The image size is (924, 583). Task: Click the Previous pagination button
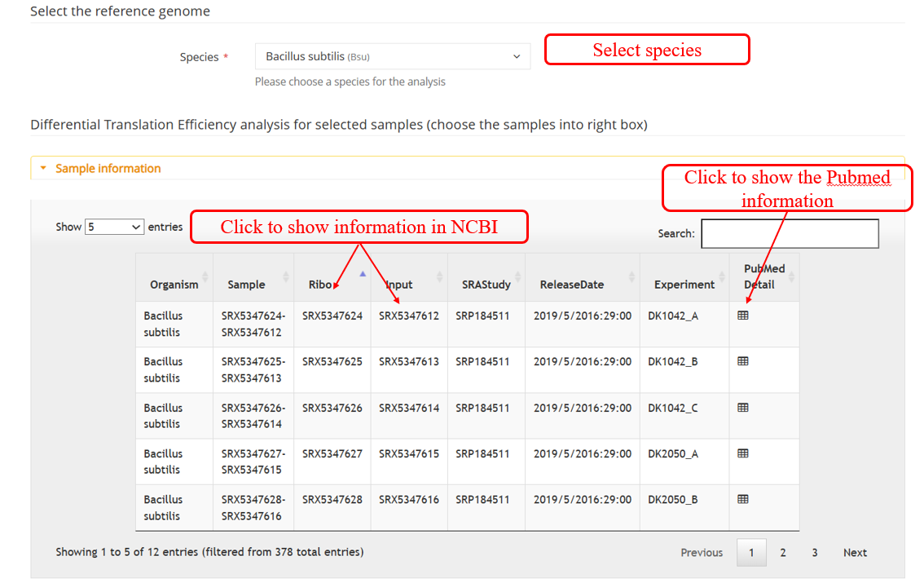tap(702, 553)
